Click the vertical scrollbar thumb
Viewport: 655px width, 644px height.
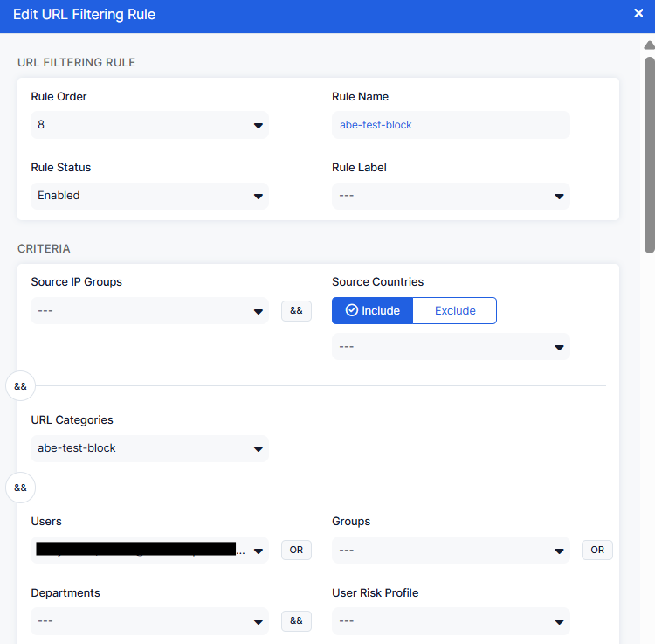pyautogui.click(x=649, y=155)
